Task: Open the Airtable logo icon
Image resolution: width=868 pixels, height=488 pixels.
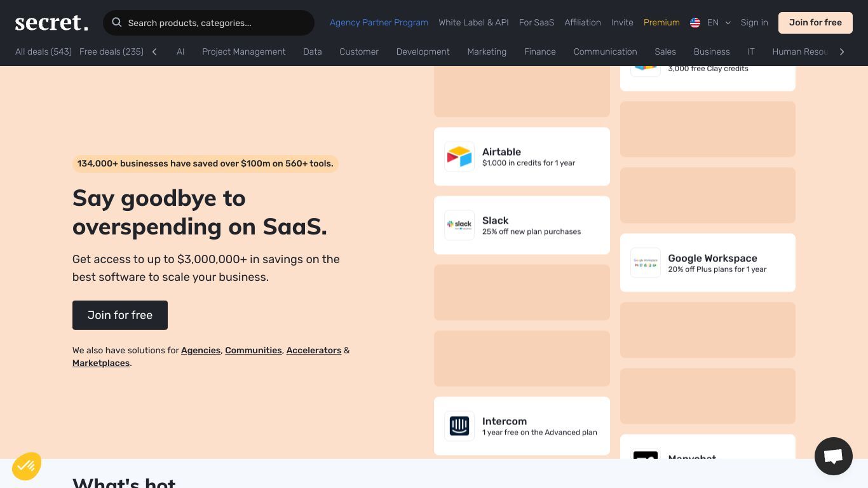Action: [x=459, y=156]
